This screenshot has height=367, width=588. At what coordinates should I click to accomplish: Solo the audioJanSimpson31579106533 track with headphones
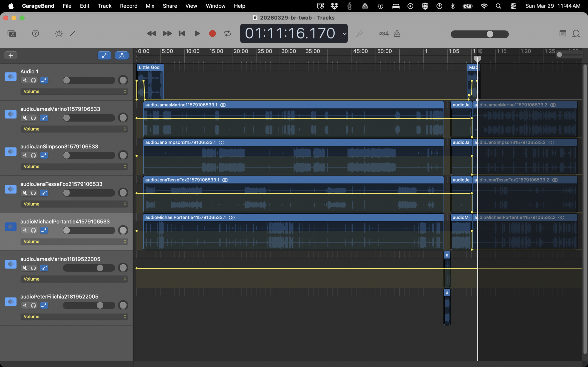(34, 155)
